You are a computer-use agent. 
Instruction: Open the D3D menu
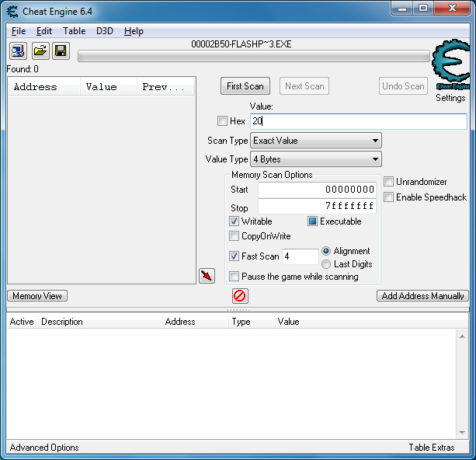104,31
